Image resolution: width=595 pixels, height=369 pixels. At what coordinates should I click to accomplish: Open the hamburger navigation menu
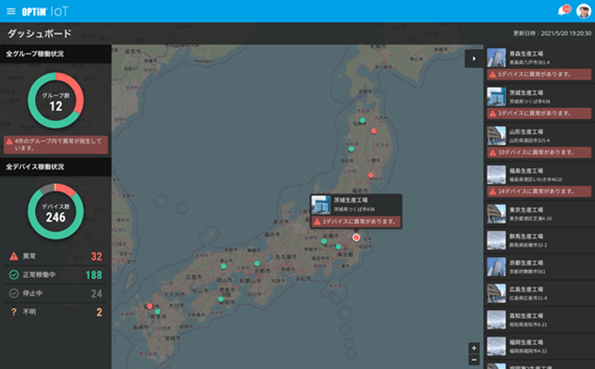[11, 11]
